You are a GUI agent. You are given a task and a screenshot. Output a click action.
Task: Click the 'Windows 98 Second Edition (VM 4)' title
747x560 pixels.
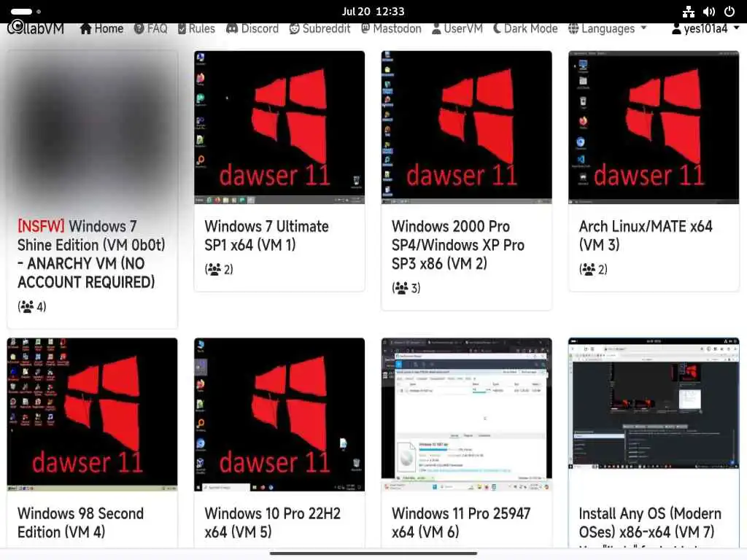pyautogui.click(x=80, y=522)
